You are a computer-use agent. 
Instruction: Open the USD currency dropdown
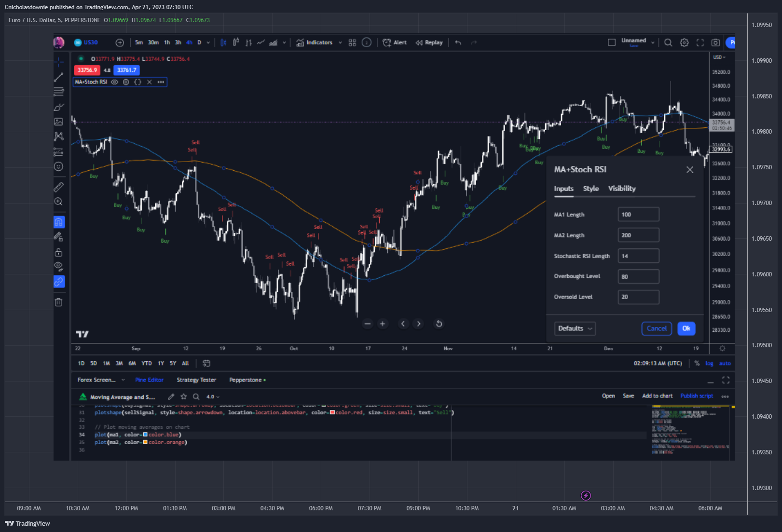pyautogui.click(x=719, y=57)
